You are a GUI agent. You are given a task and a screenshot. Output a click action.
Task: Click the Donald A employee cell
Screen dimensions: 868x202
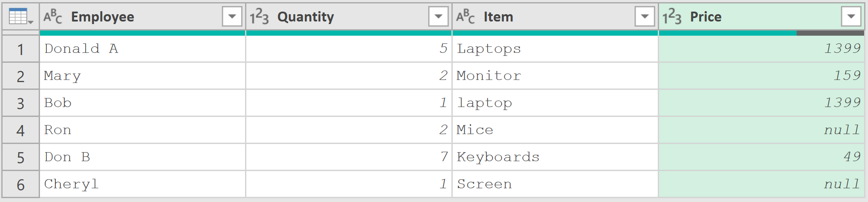coord(142,49)
